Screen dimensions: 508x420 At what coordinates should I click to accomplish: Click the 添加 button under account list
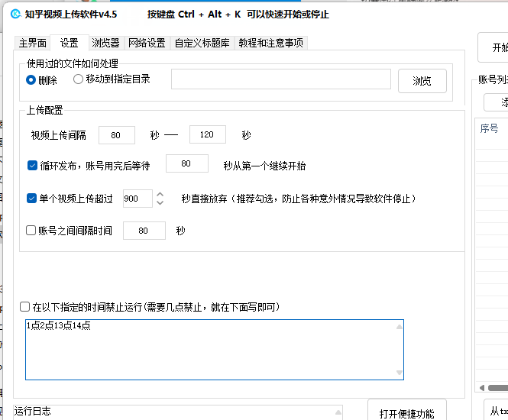497,102
